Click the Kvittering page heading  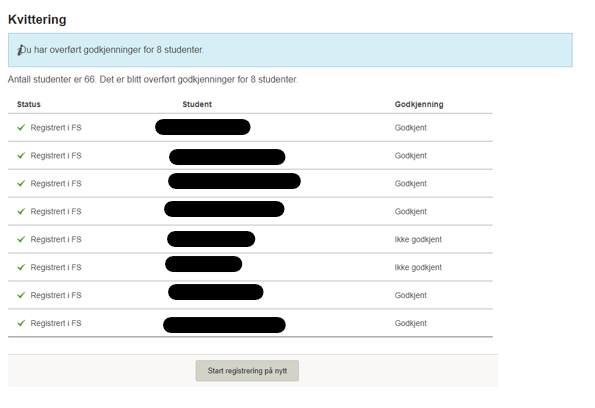[x=37, y=19]
